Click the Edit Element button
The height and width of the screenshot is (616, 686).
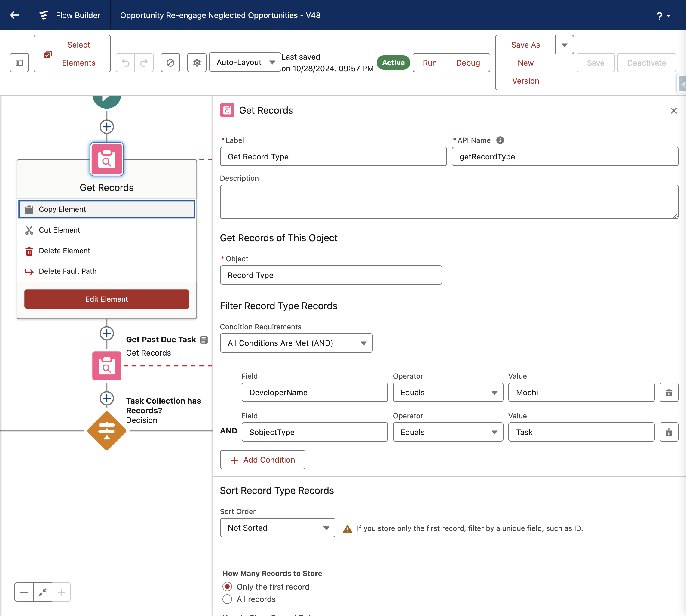point(106,299)
